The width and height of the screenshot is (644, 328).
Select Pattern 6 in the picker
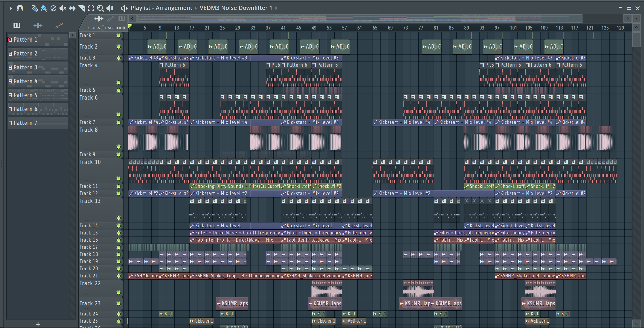pos(38,109)
